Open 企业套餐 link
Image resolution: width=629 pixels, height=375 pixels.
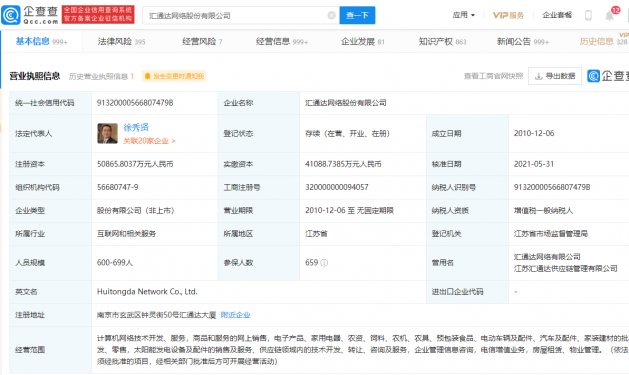[x=557, y=15]
